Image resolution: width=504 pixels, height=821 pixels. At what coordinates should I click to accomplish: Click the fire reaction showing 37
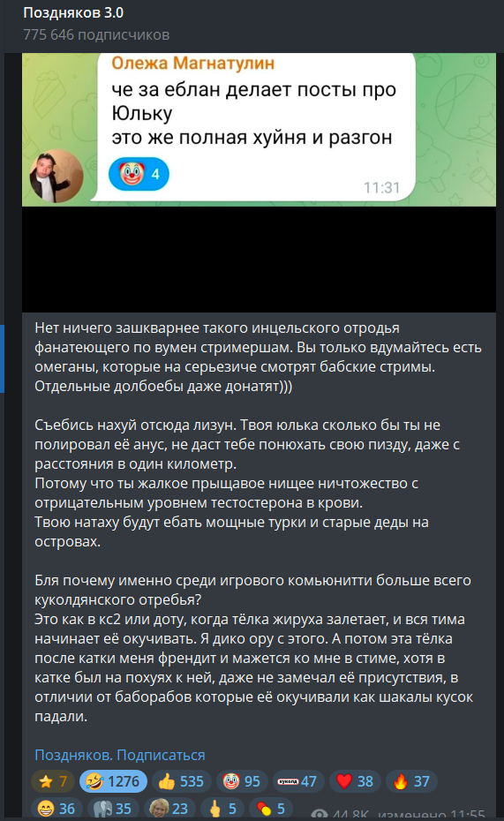coord(410,781)
